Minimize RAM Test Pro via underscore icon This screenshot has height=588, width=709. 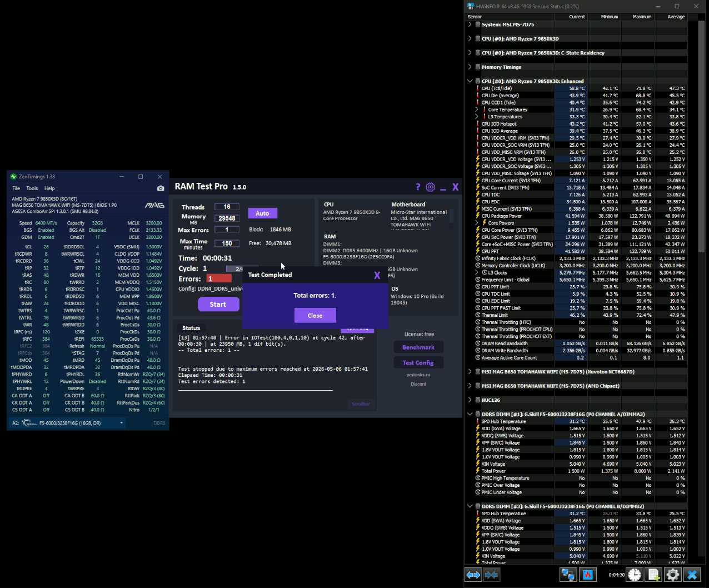pos(443,189)
